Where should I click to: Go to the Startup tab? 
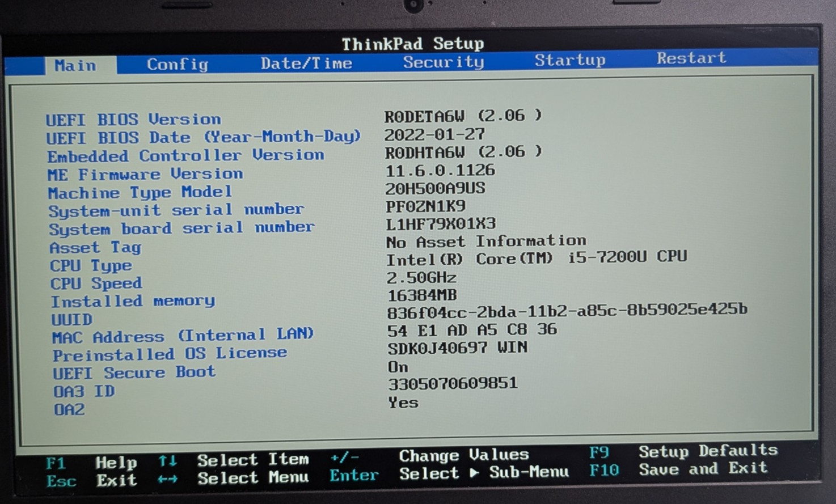click(570, 60)
